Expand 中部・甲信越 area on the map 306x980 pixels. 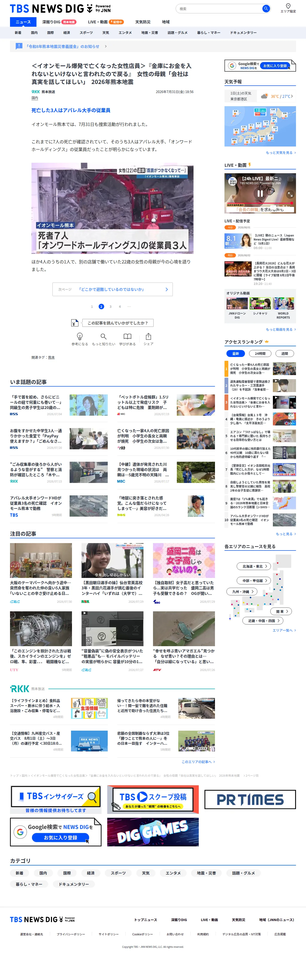(254, 581)
